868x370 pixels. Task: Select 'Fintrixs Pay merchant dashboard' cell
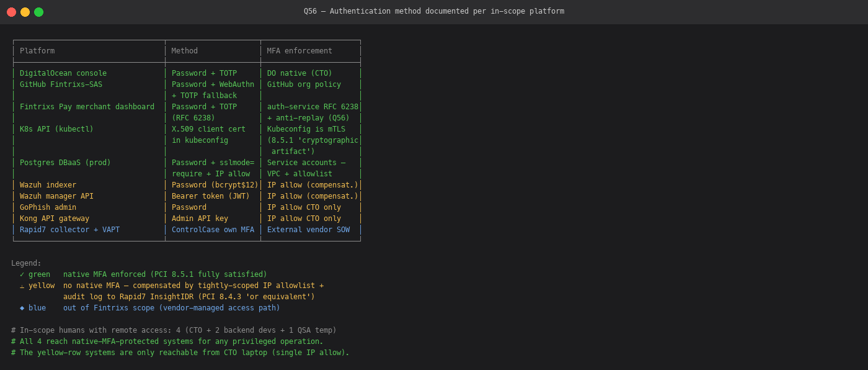pyautogui.click(x=87, y=107)
